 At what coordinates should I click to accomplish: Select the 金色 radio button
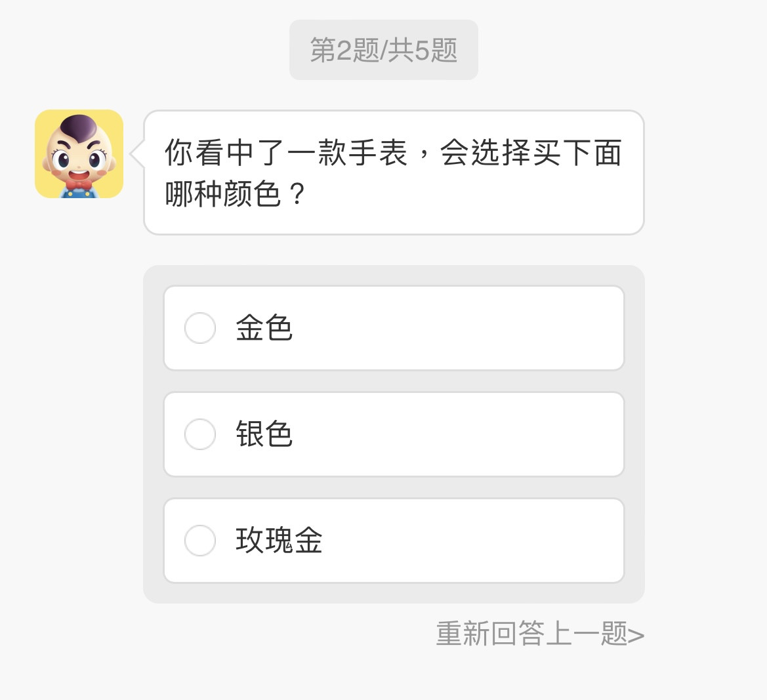pos(200,328)
